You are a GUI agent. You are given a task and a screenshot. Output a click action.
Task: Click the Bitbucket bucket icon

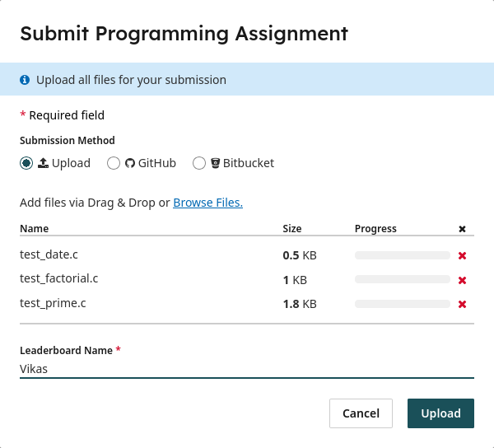(x=215, y=163)
